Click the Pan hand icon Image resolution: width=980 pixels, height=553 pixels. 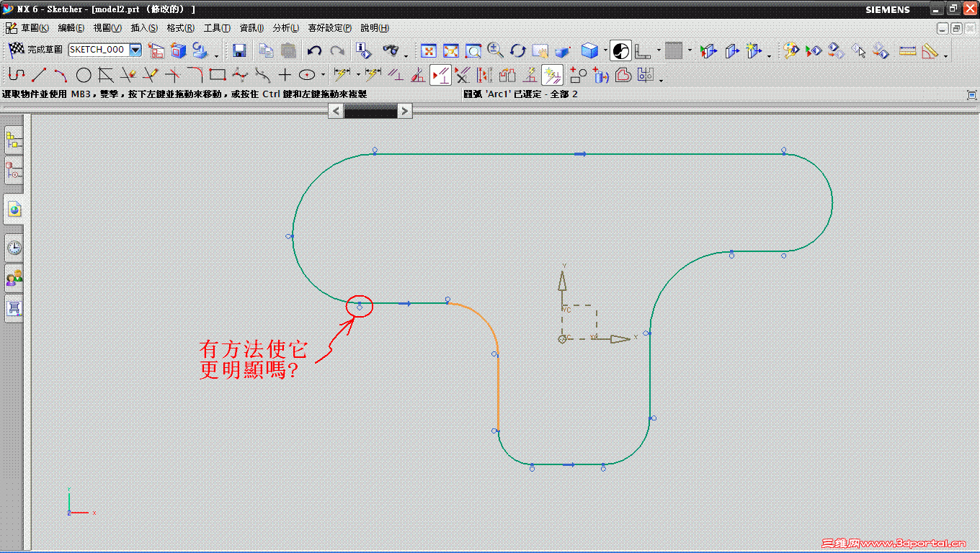pyautogui.click(x=540, y=50)
